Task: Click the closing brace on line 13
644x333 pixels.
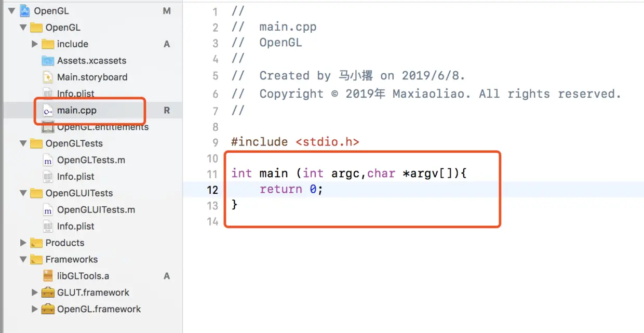Action: click(235, 205)
